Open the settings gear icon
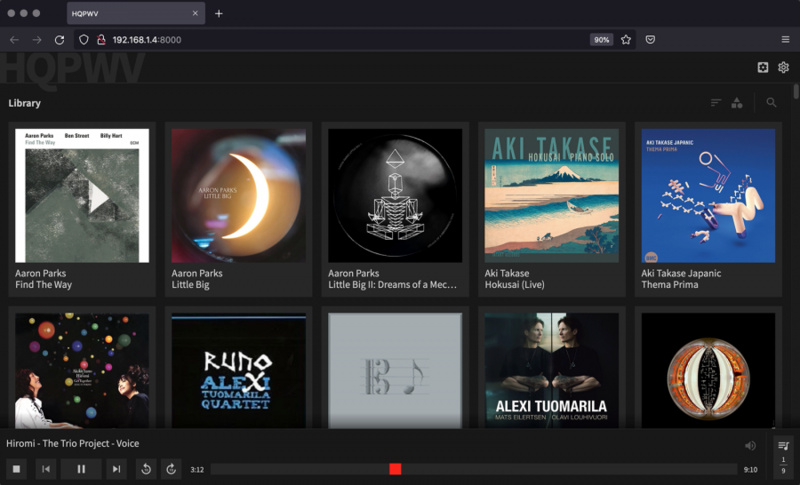 pos(784,67)
